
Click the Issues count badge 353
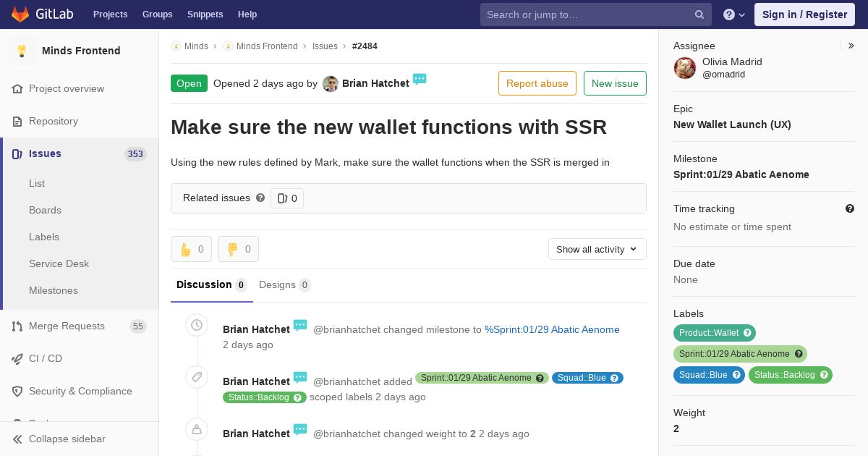click(x=135, y=154)
